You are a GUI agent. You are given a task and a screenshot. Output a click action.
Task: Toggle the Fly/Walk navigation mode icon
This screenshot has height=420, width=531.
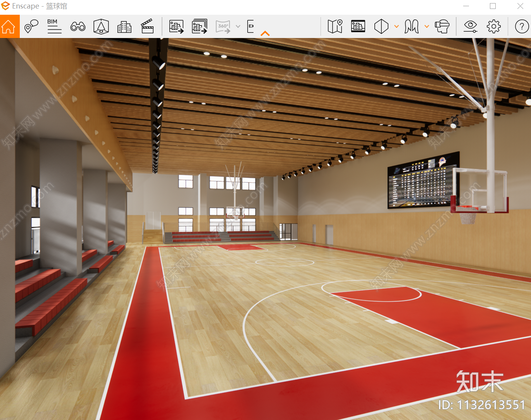click(x=412, y=26)
